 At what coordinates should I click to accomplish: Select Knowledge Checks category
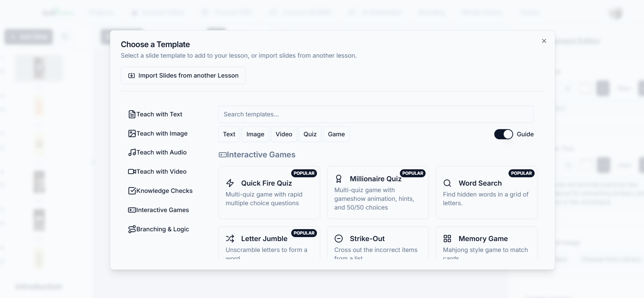pyautogui.click(x=160, y=191)
